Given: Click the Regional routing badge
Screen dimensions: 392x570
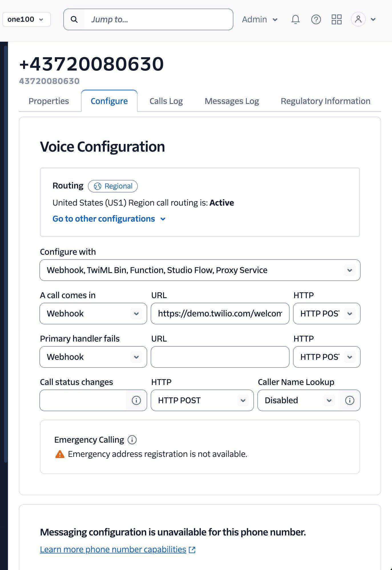Looking at the screenshot, I should coord(113,186).
